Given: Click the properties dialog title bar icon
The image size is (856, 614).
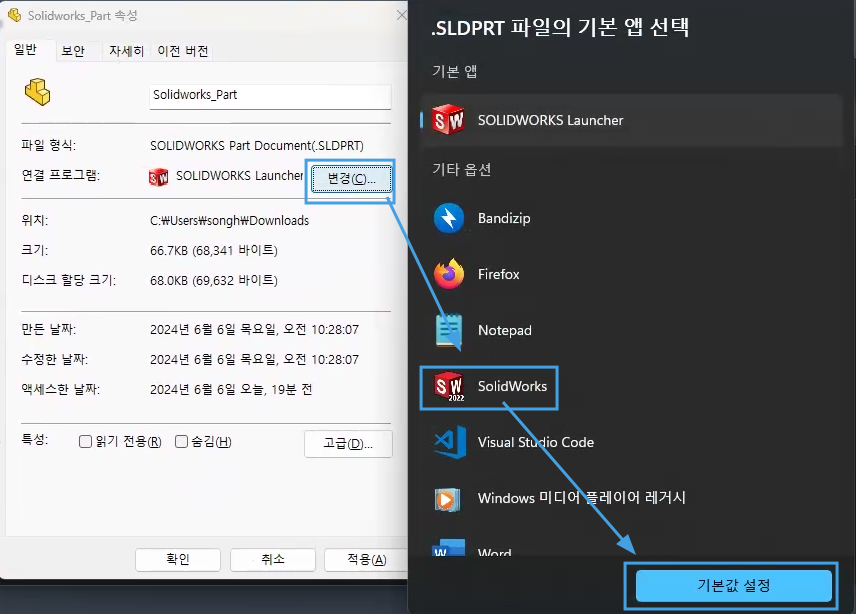Looking at the screenshot, I should point(14,15).
